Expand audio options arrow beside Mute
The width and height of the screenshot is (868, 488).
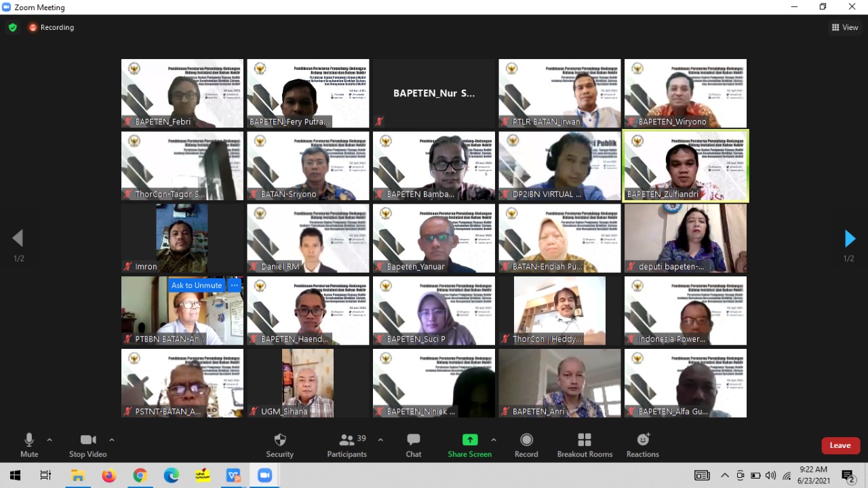(50, 440)
